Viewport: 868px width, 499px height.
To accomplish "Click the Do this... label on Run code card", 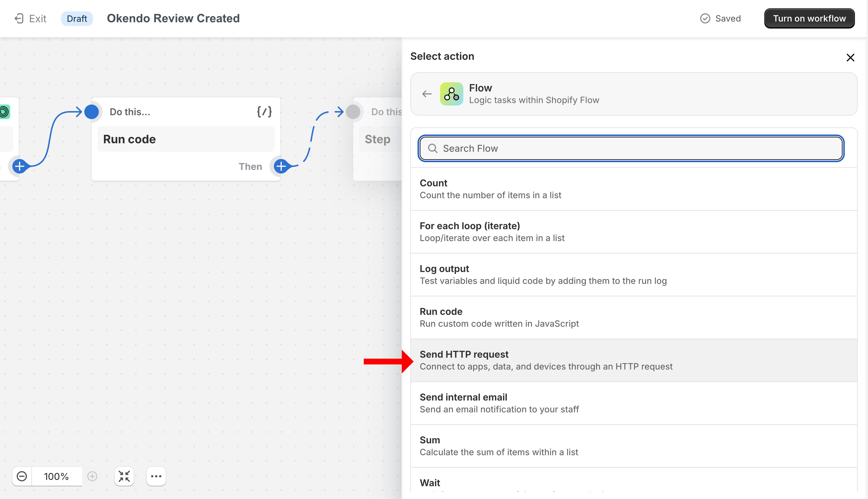I will [130, 112].
